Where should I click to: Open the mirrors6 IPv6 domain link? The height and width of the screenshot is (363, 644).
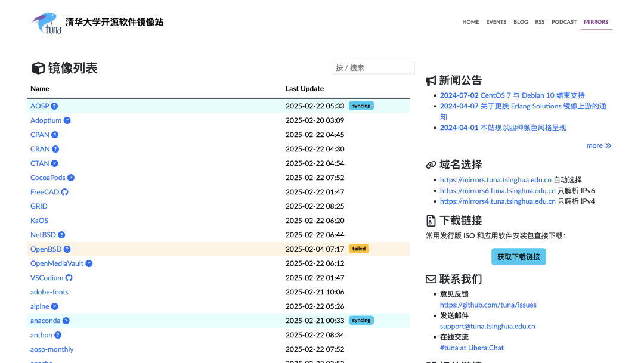point(498,191)
